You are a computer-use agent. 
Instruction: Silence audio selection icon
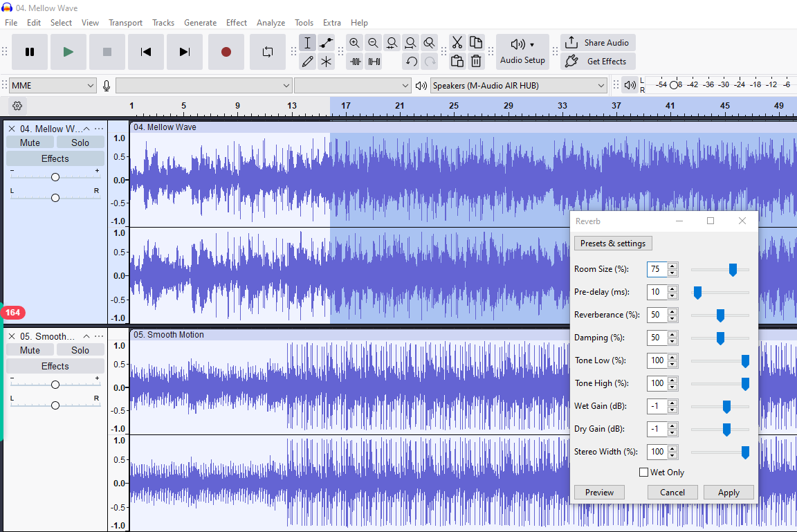pyautogui.click(x=374, y=62)
